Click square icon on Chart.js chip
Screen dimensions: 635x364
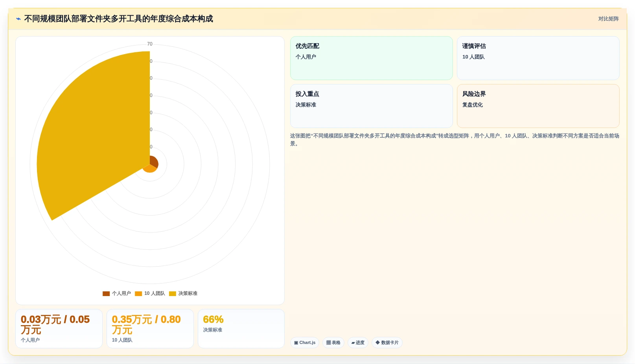pyautogui.click(x=296, y=343)
